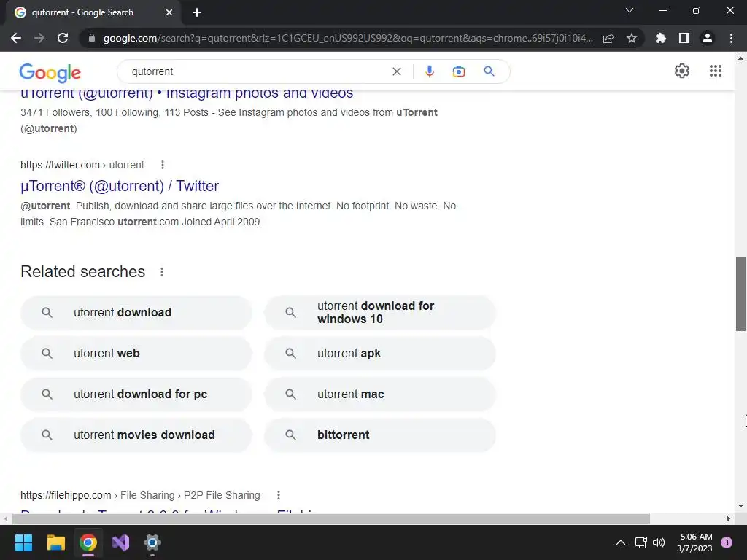This screenshot has height=560, width=747.
Task: Open options next to Related searches
Action: point(162,272)
